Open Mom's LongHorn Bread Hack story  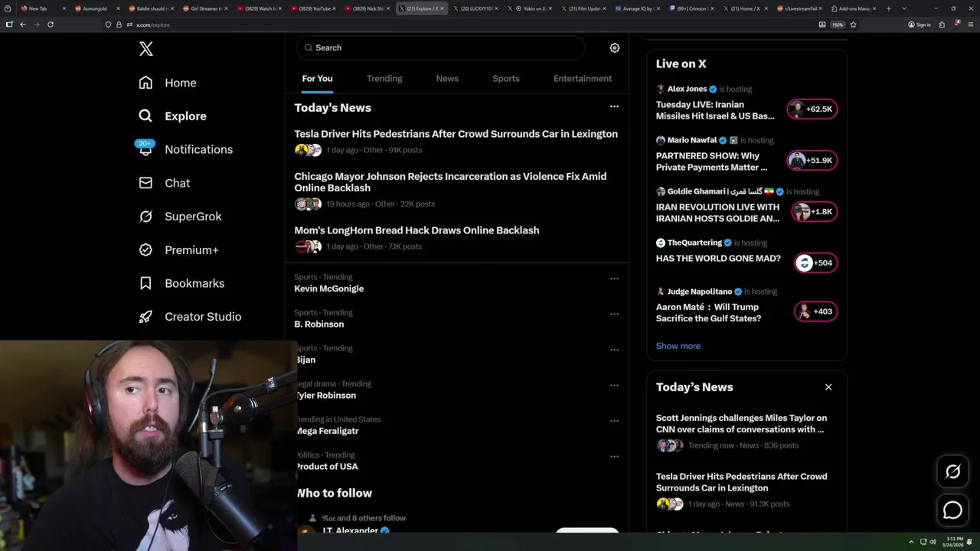click(416, 230)
